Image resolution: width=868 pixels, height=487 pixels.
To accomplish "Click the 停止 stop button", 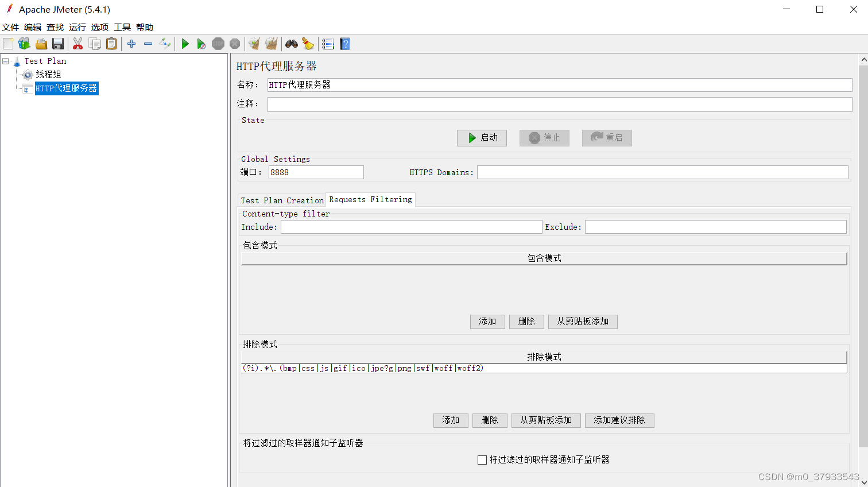I will (x=544, y=138).
